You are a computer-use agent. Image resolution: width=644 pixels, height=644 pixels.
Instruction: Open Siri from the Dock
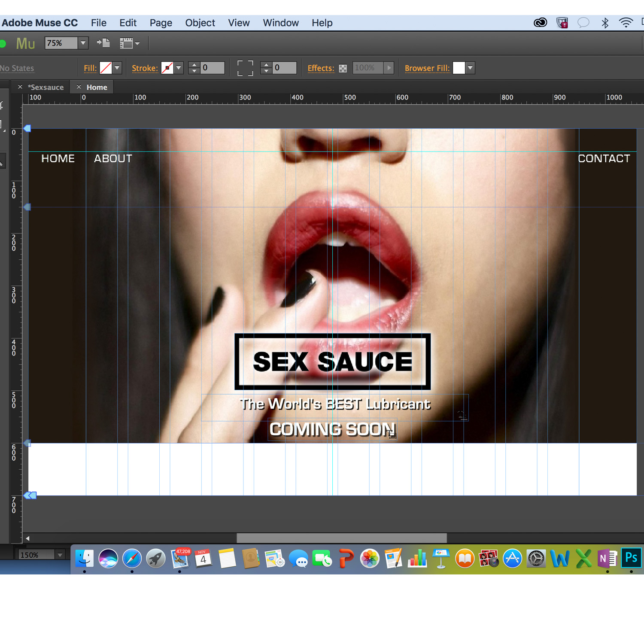pyautogui.click(x=108, y=559)
